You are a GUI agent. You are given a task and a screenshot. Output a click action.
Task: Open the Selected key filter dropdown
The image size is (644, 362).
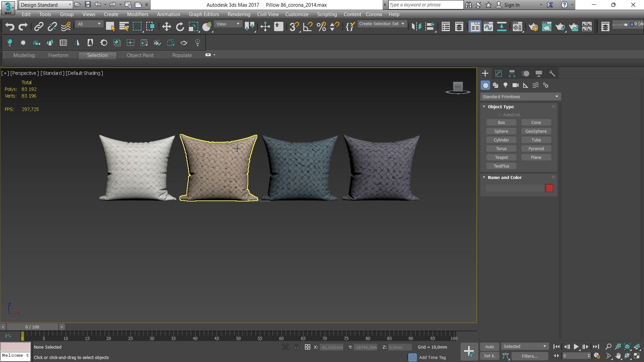[525, 347]
